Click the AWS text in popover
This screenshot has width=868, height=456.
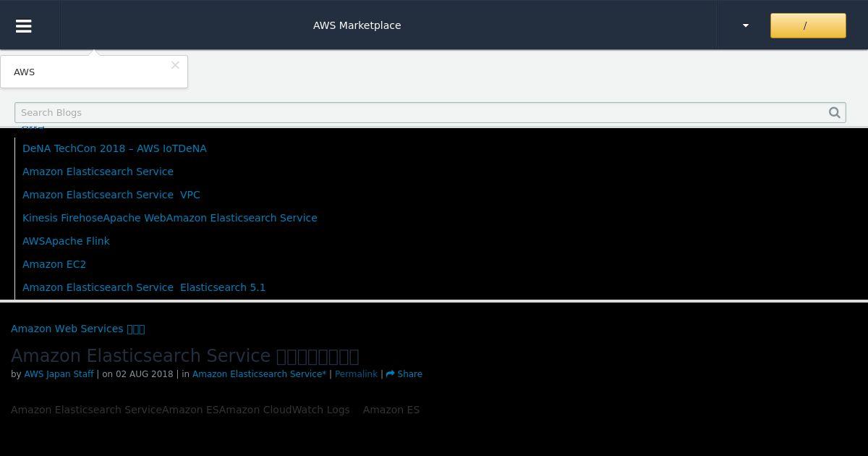pos(24,72)
